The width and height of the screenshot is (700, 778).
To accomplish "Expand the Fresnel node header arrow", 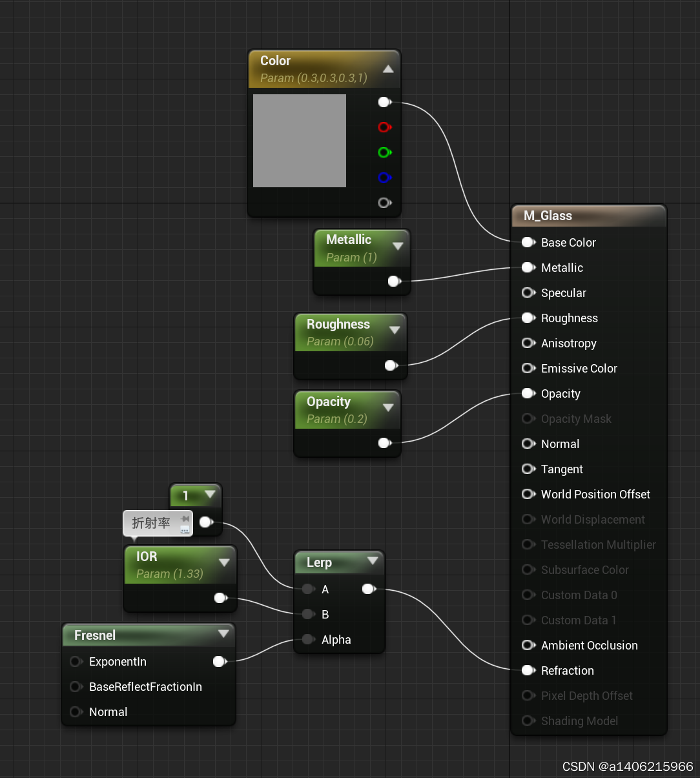I will point(224,634).
